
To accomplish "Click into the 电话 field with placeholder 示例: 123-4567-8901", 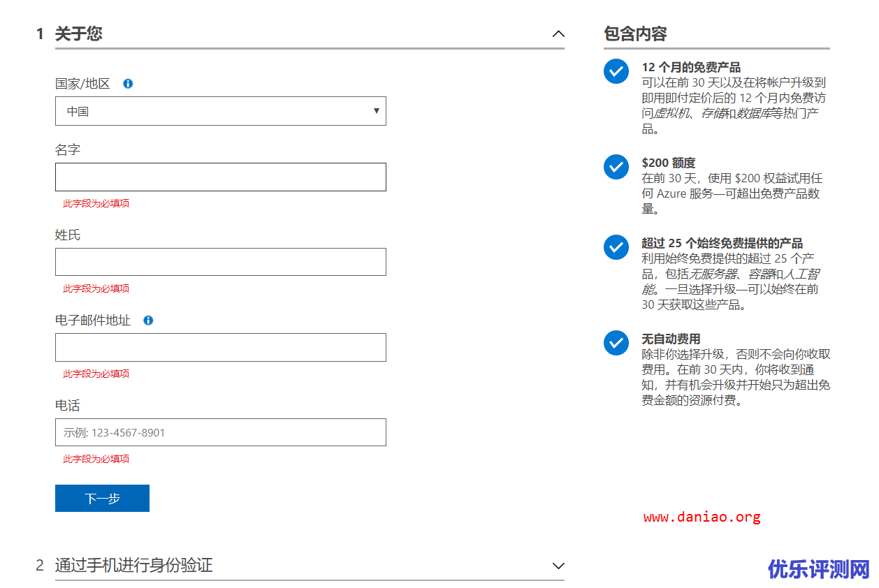I will tap(221, 432).
